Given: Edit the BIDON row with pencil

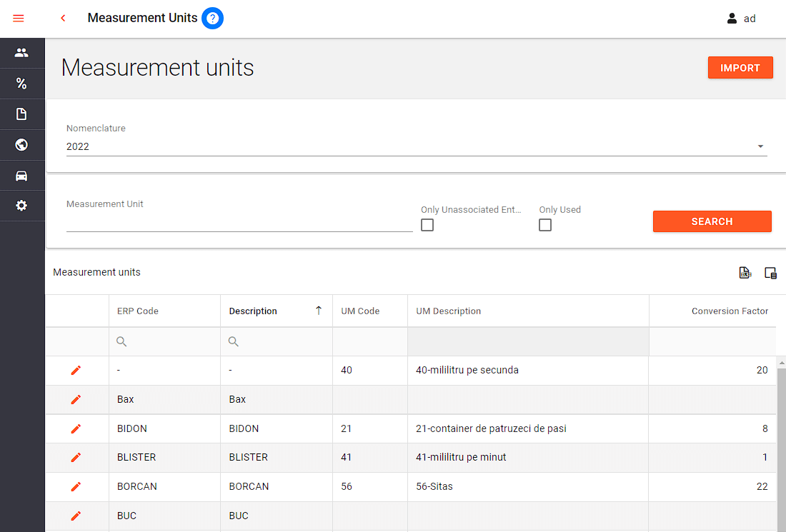Looking at the screenshot, I should coord(76,428).
